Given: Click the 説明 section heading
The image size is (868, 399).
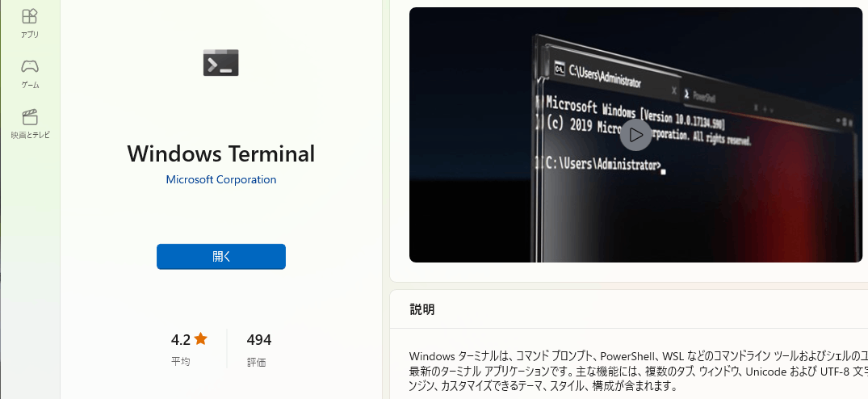Looking at the screenshot, I should pyautogui.click(x=421, y=309).
